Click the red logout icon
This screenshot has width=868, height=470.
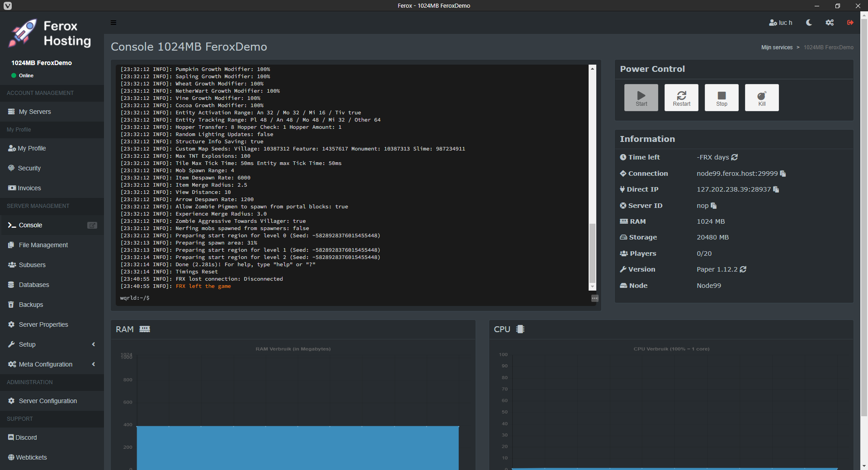click(850, 23)
